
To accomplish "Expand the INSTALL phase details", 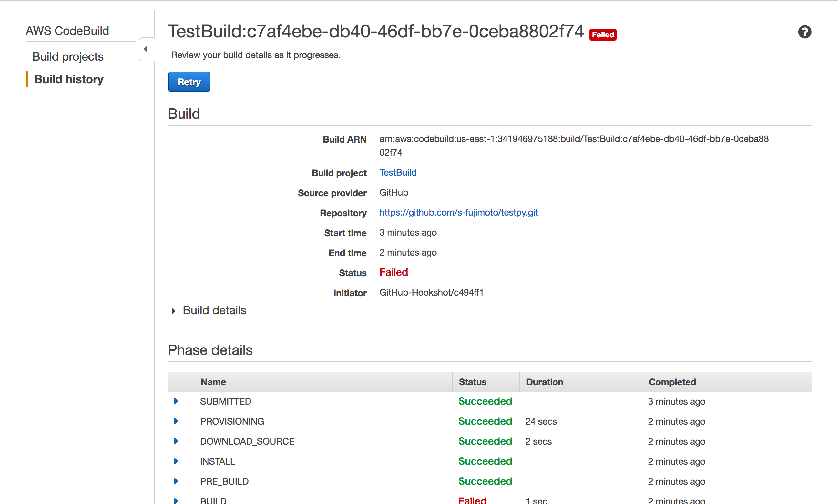I will click(x=176, y=461).
